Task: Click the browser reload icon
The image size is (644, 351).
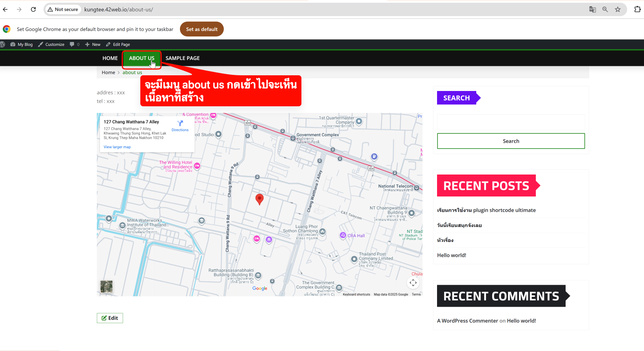Action: (33, 9)
